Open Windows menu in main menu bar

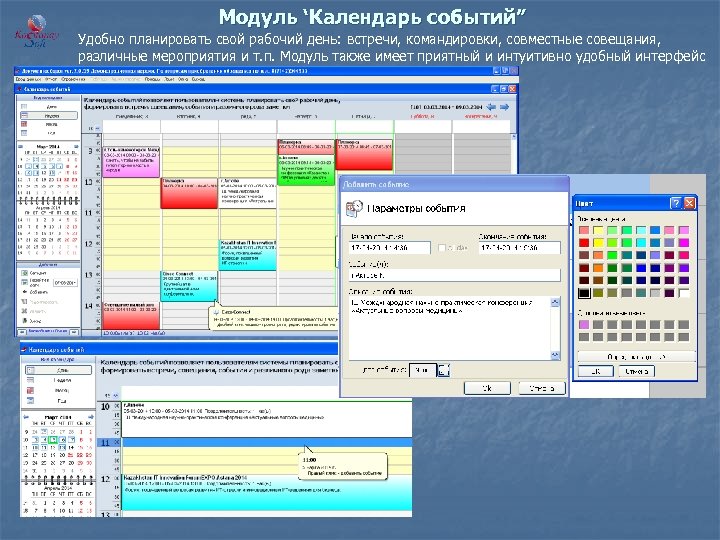183,79
